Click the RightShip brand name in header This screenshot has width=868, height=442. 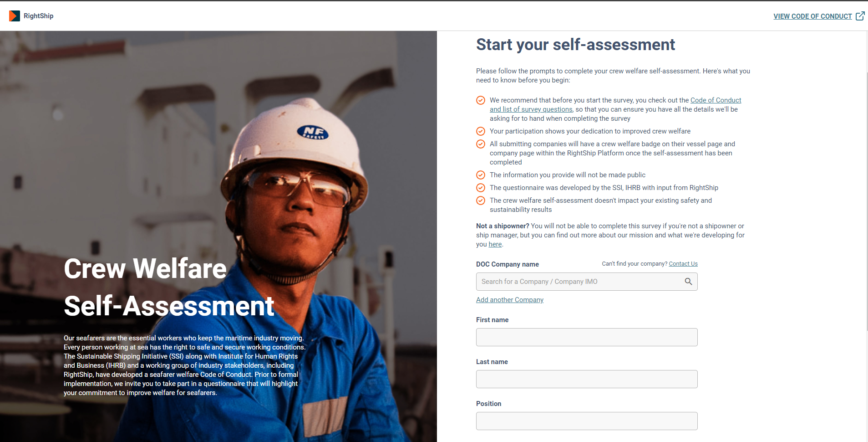tap(38, 16)
